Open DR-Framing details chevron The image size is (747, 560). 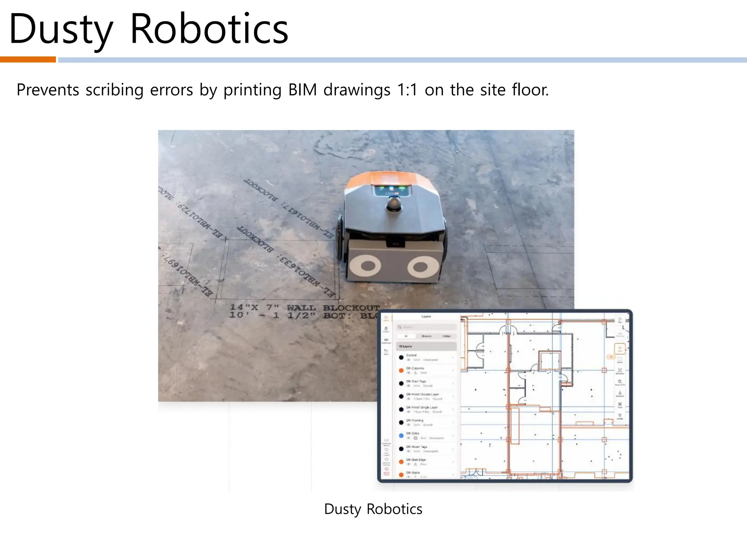pos(453,423)
